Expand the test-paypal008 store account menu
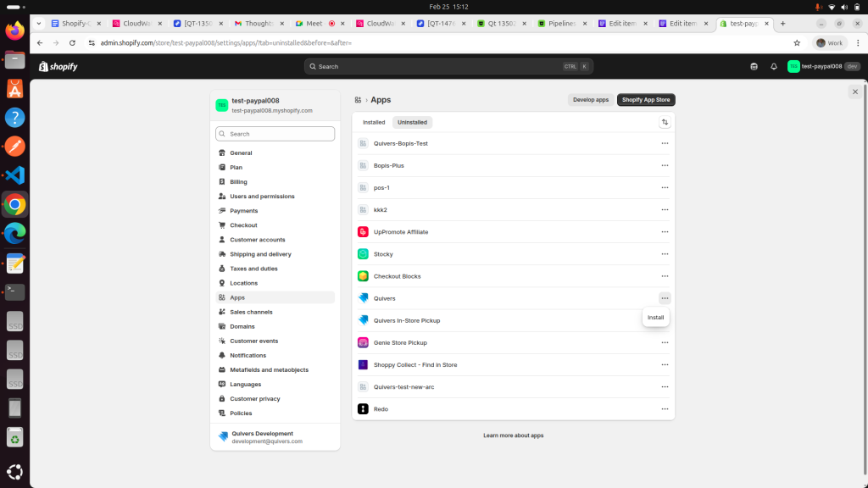Image resolution: width=868 pixels, height=488 pixels. click(824, 66)
